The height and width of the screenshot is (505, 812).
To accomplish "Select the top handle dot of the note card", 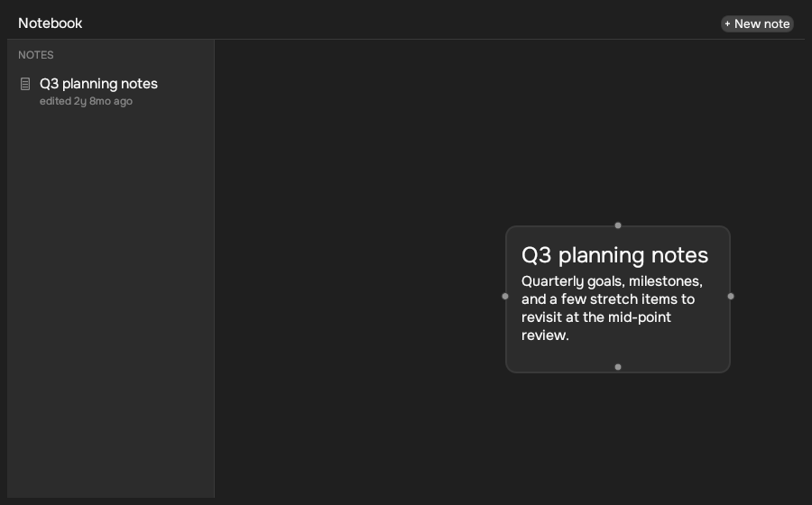I will [618, 225].
